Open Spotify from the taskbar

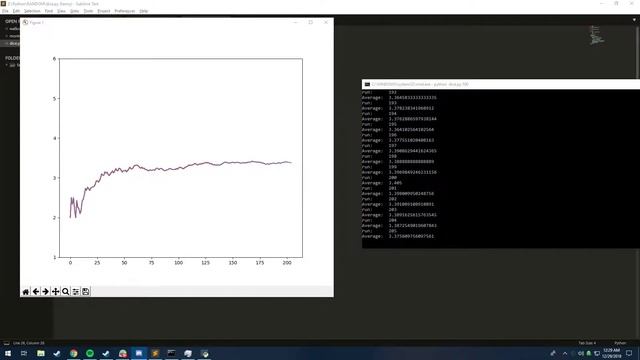pos(90,353)
